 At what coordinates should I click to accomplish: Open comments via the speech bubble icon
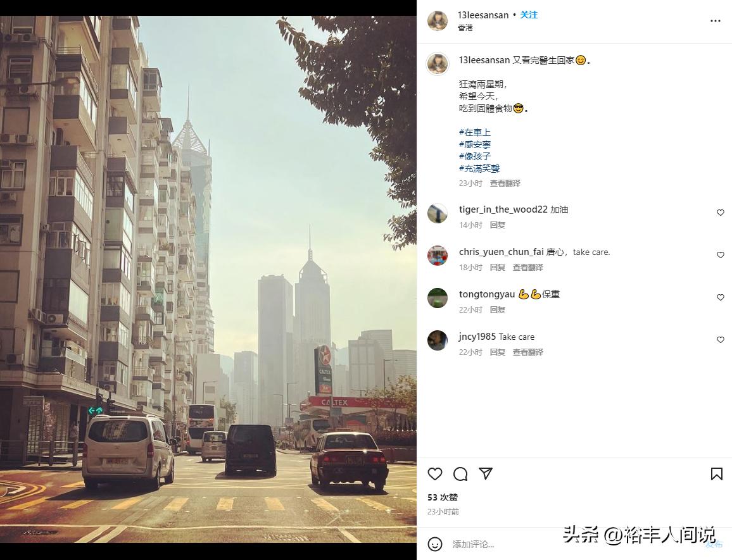pyautogui.click(x=460, y=474)
